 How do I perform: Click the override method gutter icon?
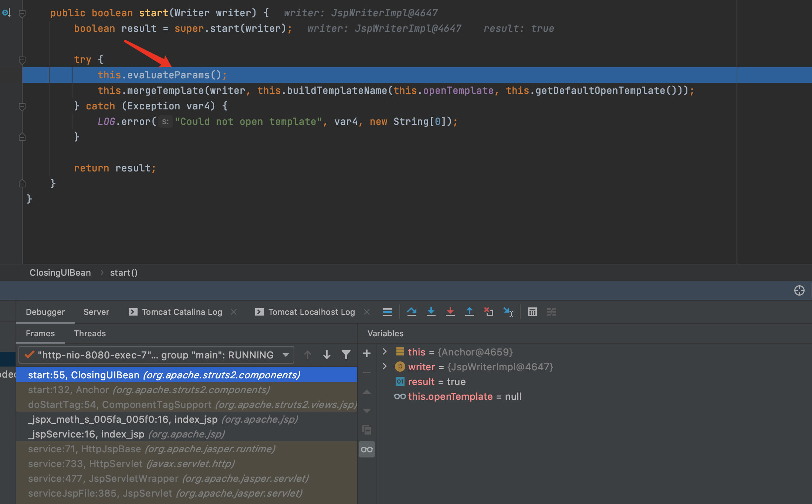tap(6, 13)
